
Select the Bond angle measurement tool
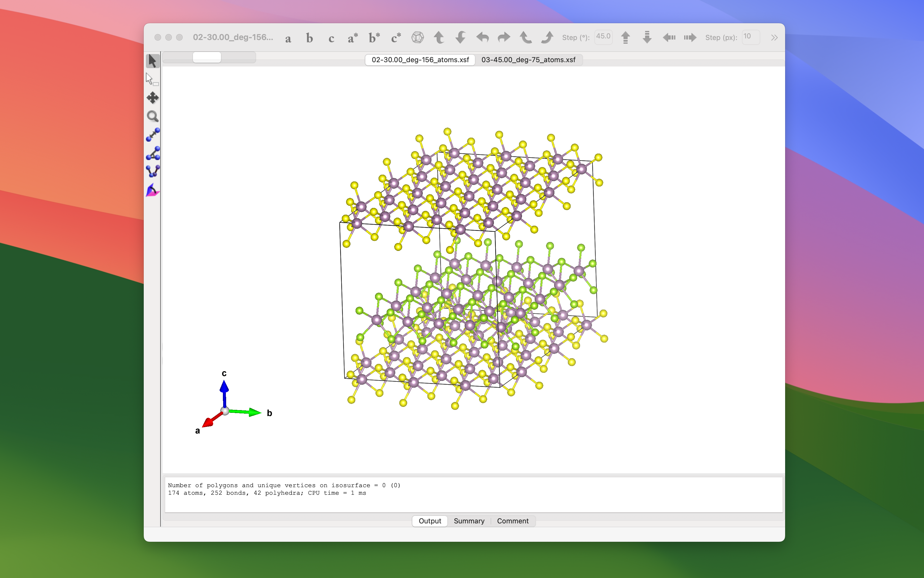(152, 153)
